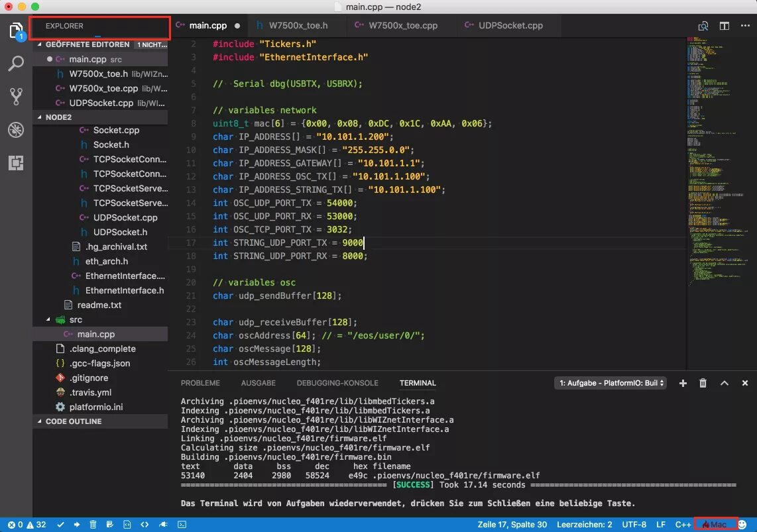The height and width of the screenshot is (532, 757).
Task: Open W7500x_toe.cpp in the open editors list
Action: (101, 88)
